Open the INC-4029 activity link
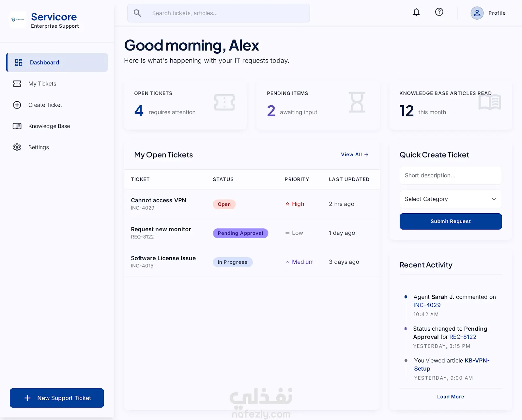 427,305
